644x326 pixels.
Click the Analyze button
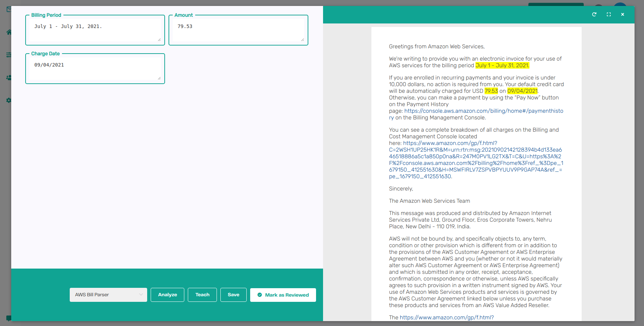tap(167, 295)
